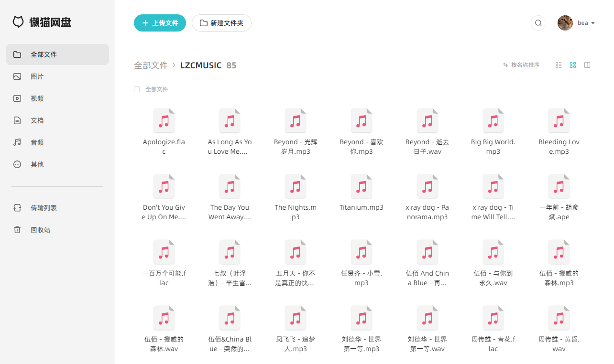This screenshot has width=614, height=364.
Task: Open 五月天 - 你不是真正的快 file icon
Action: coord(296,252)
